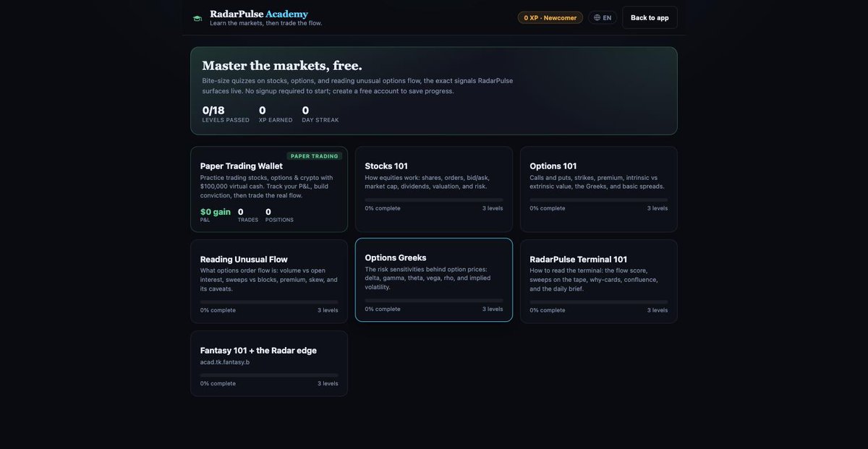The image size is (868, 449).
Task: Open RadarPulse Terminal 101 course
Action: click(x=599, y=281)
